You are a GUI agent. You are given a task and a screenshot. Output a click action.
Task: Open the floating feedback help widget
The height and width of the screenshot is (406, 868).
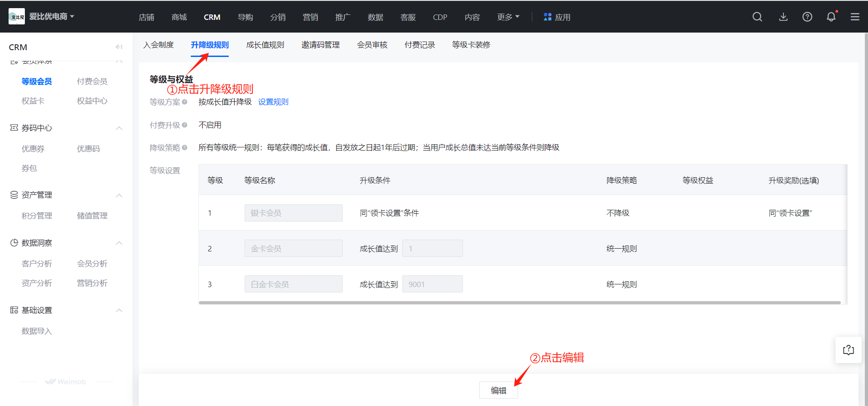point(849,350)
